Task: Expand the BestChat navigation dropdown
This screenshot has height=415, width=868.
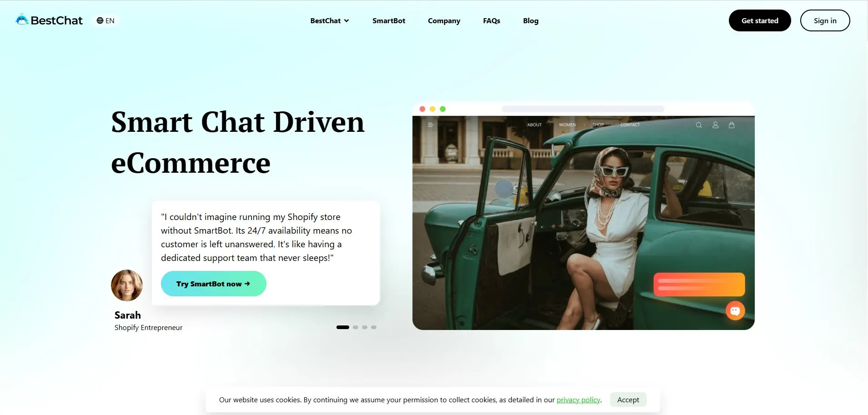Action: 330,20
